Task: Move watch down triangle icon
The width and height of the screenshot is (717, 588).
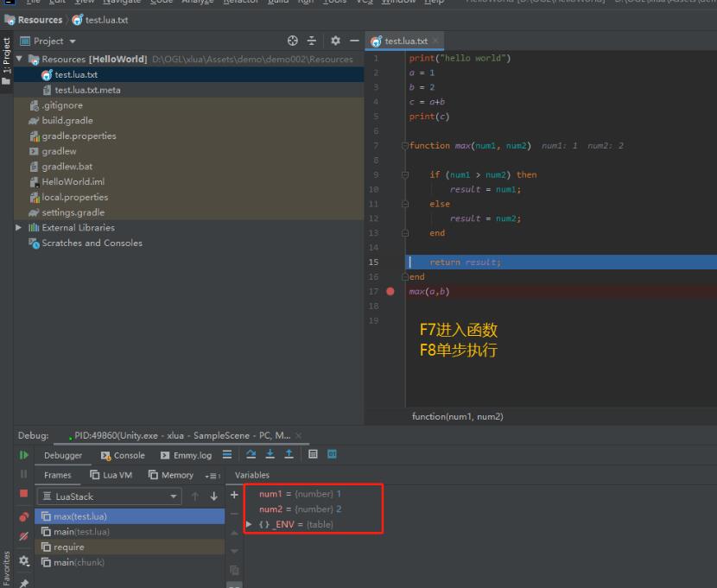Action: pyautogui.click(x=234, y=551)
